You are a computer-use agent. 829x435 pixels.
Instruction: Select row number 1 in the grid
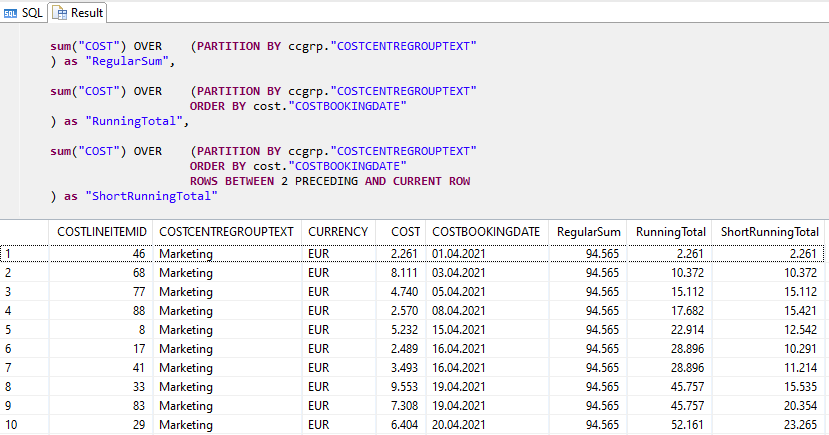click(24, 254)
